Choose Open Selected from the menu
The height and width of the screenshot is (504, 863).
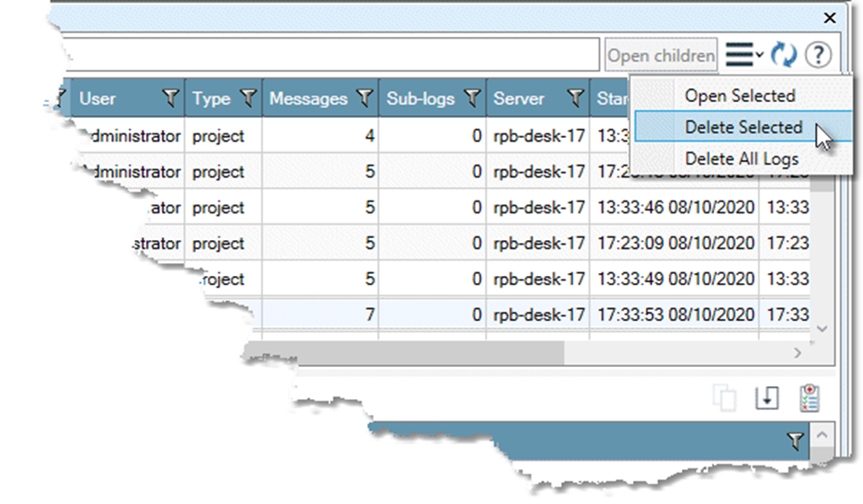tap(739, 96)
